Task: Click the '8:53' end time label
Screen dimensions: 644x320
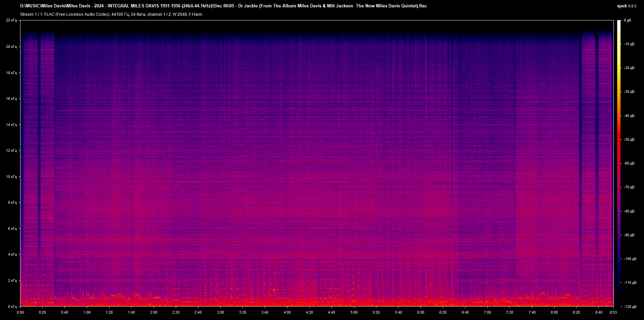Action: (x=613, y=312)
